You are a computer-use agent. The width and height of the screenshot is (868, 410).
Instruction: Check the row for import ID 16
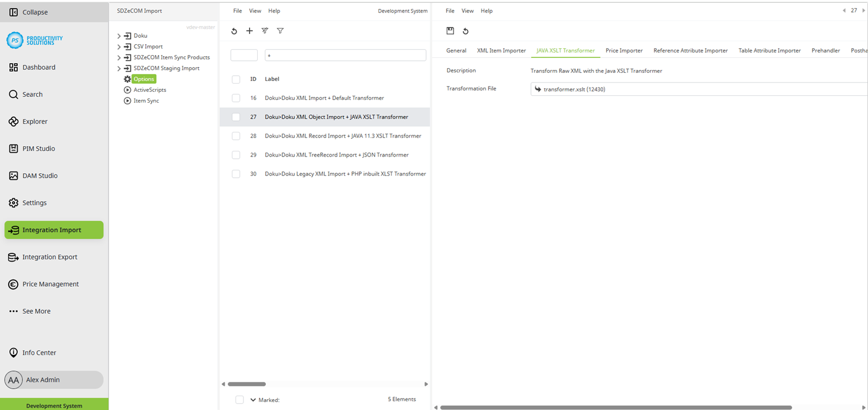coord(235,97)
